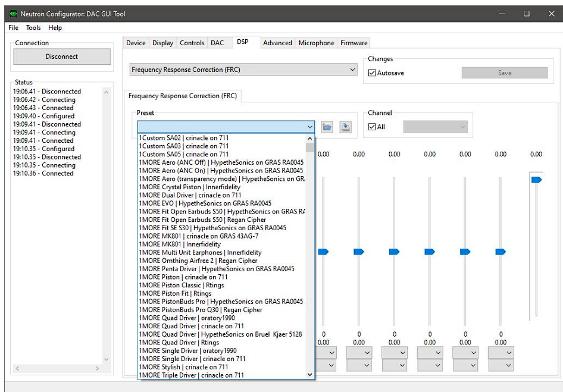Open the load preset folder icon

tap(327, 127)
